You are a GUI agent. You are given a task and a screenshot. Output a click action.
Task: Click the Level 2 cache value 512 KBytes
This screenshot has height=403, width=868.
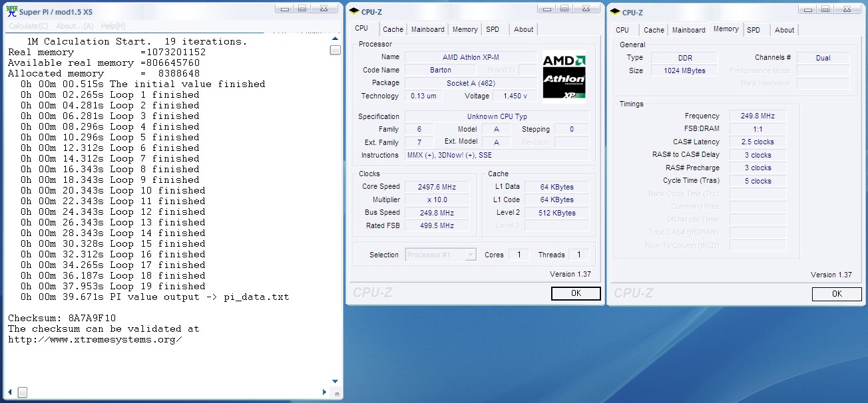point(557,213)
